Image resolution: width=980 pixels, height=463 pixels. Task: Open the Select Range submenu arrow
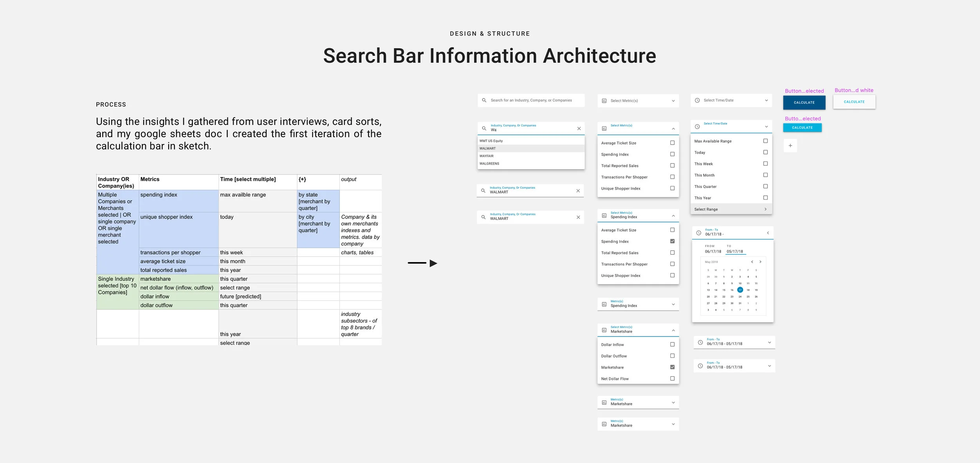coord(765,209)
